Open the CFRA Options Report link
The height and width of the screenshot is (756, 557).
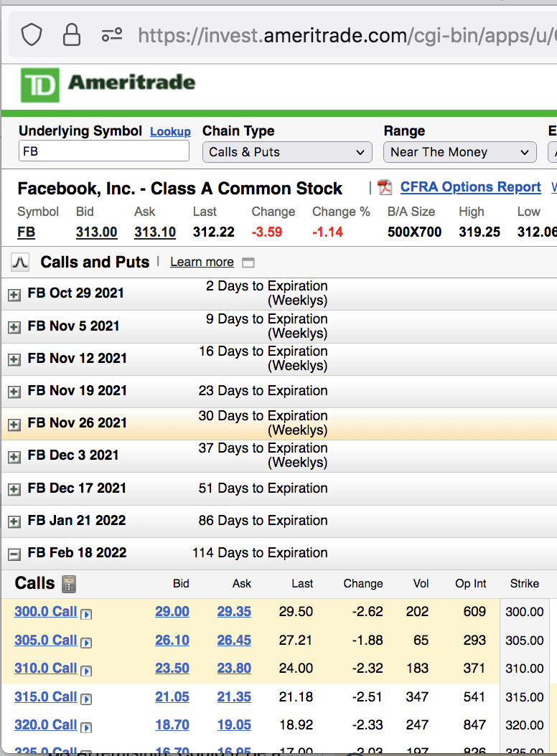471,187
